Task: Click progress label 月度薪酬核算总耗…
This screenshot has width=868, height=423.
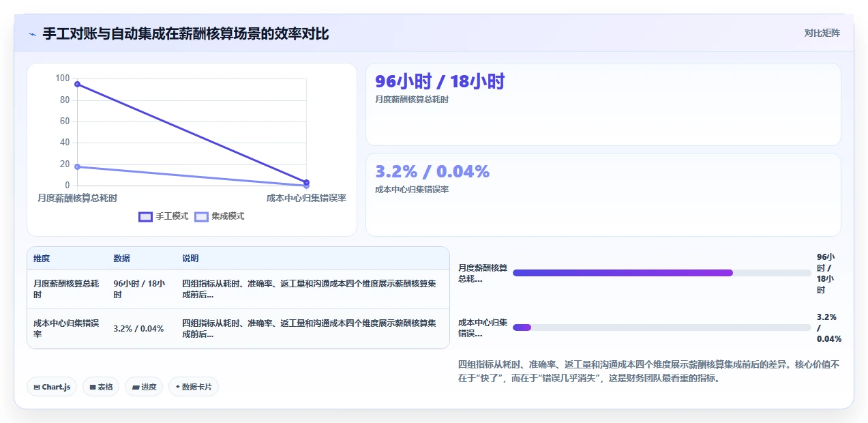Action: [483, 273]
